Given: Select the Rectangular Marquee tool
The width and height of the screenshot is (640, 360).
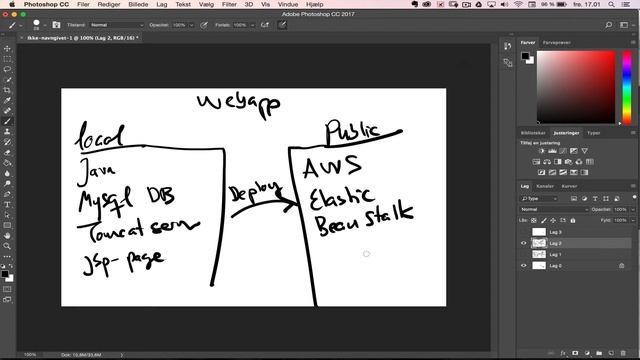Looking at the screenshot, I should (x=7, y=59).
